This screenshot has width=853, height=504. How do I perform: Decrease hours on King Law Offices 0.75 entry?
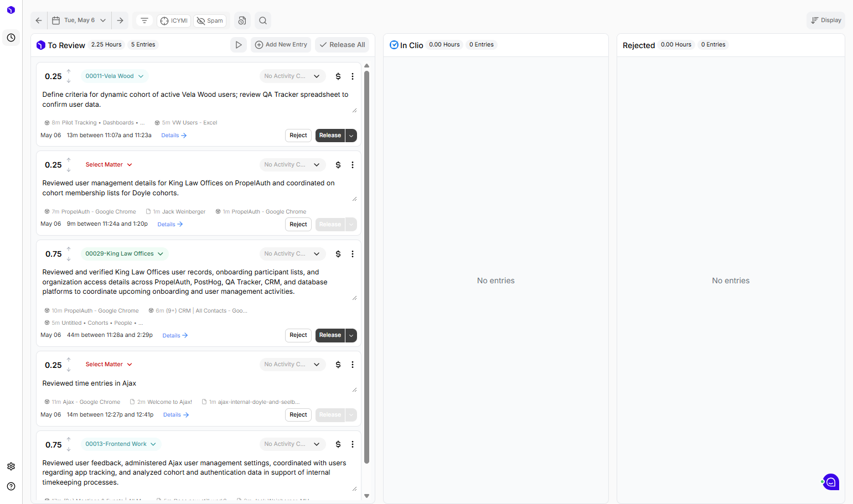[x=69, y=259]
